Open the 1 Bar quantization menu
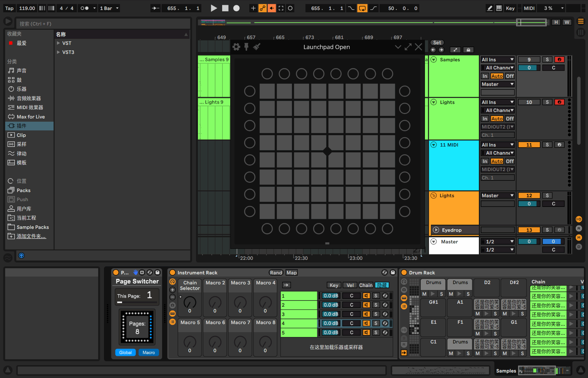588x378 pixels. (x=109, y=8)
